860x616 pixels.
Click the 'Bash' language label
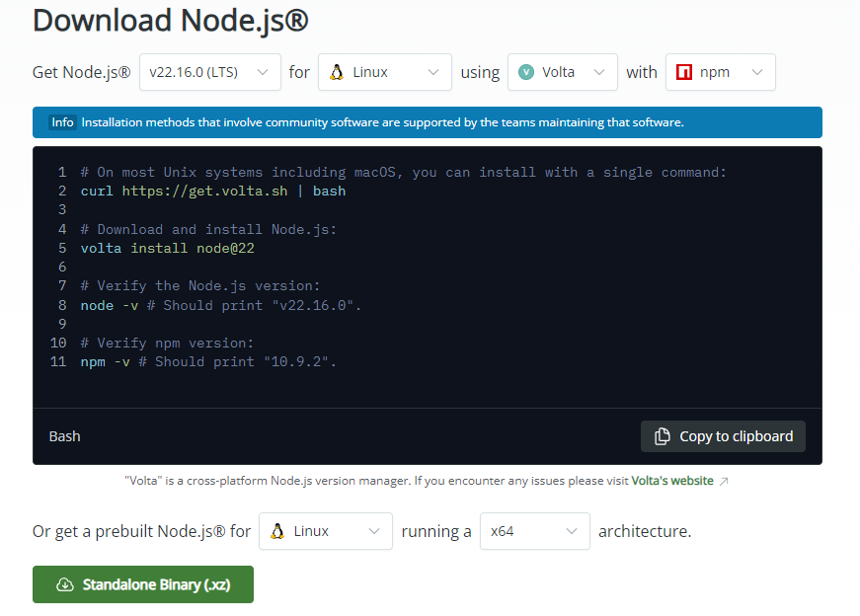click(65, 436)
